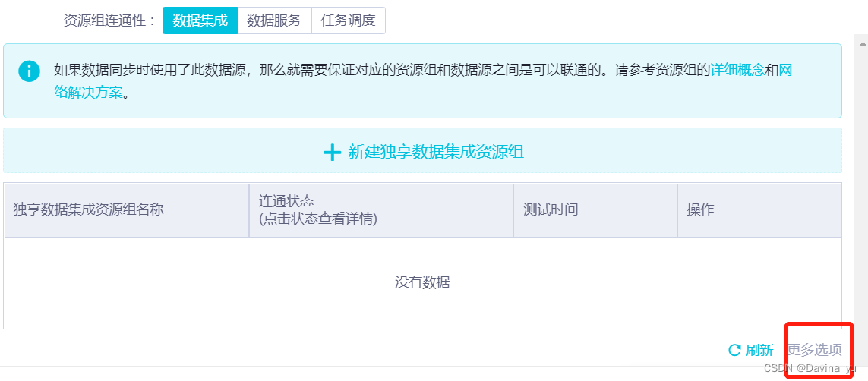
Task: Switch to the 数据集成 tab
Action: pos(200,20)
